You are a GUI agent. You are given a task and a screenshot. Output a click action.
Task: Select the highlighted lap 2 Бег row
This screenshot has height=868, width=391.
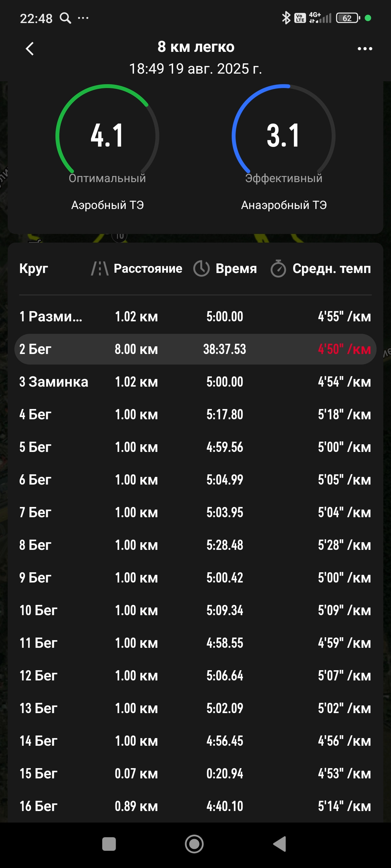point(195,349)
